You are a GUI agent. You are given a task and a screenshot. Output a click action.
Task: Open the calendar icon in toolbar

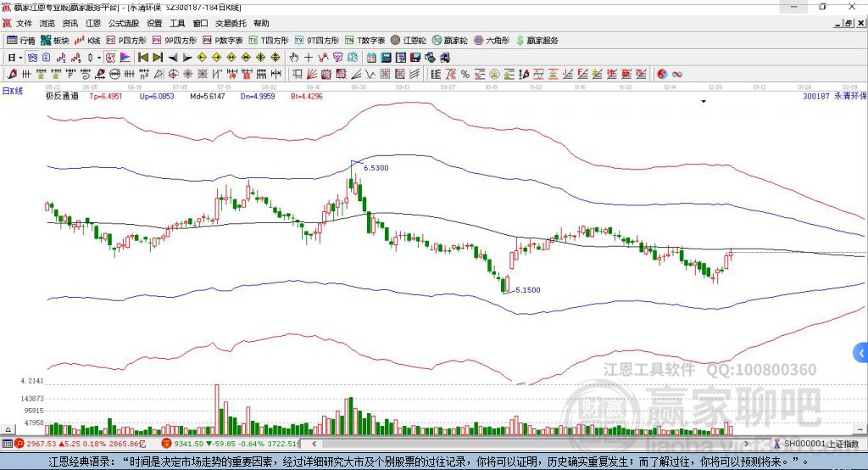371,58
